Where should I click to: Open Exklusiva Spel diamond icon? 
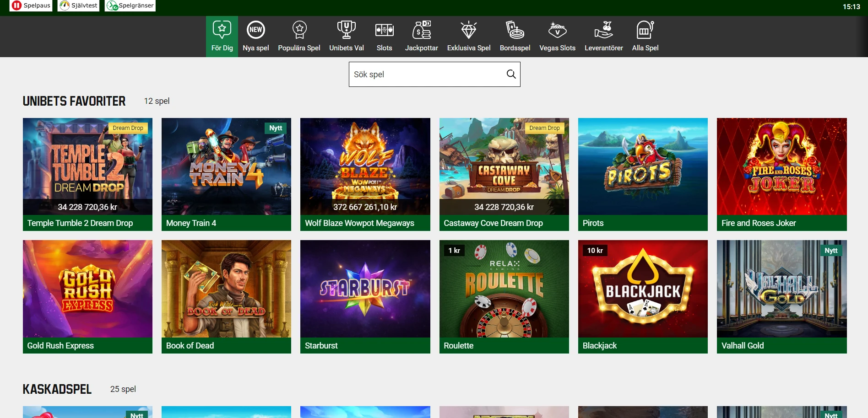point(469,30)
